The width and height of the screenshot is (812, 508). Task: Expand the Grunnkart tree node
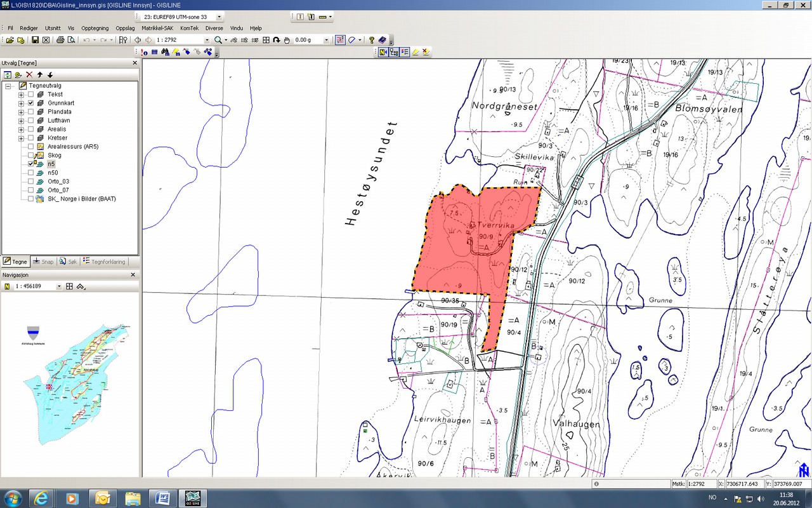pos(21,103)
